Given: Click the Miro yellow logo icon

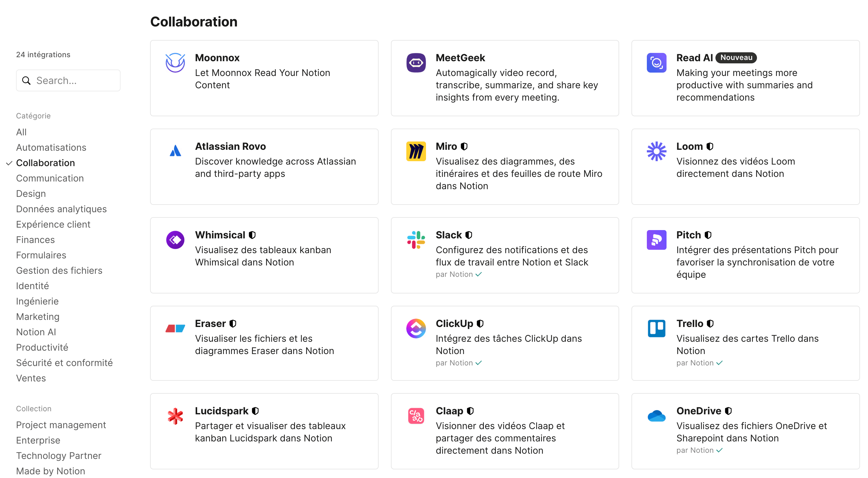Looking at the screenshot, I should pyautogui.click(x=416, y=151).
